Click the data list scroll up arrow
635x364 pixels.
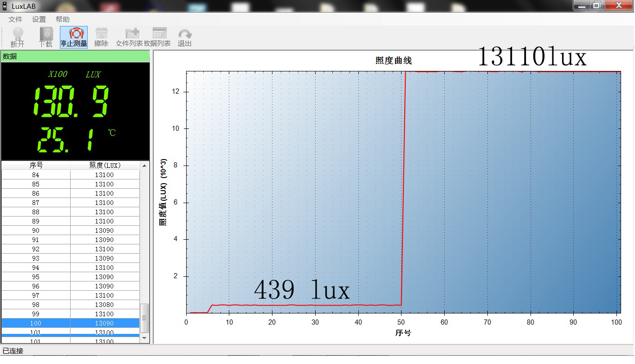pos(145,166)
